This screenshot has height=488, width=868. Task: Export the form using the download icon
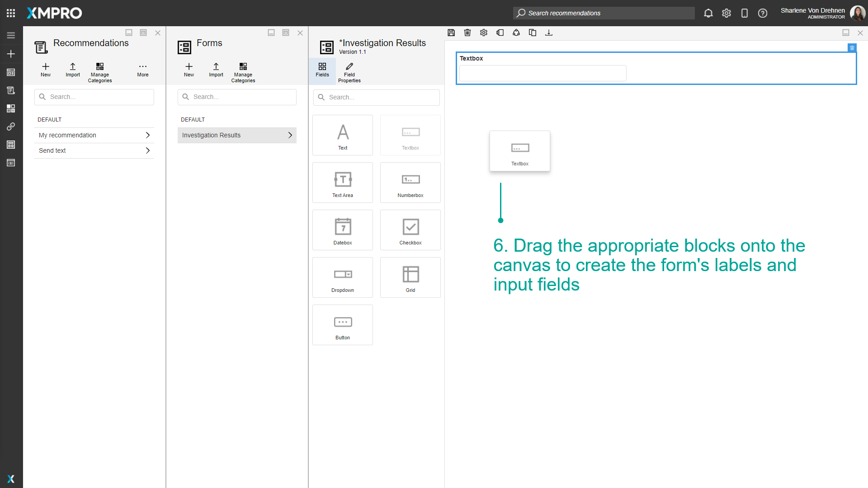[x=549, y=33]
